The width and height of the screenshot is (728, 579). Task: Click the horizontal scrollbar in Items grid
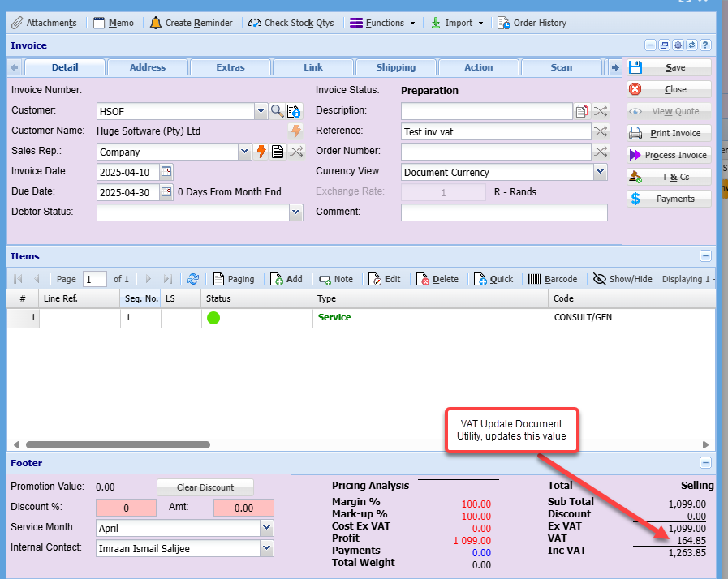tap(118, 444)
